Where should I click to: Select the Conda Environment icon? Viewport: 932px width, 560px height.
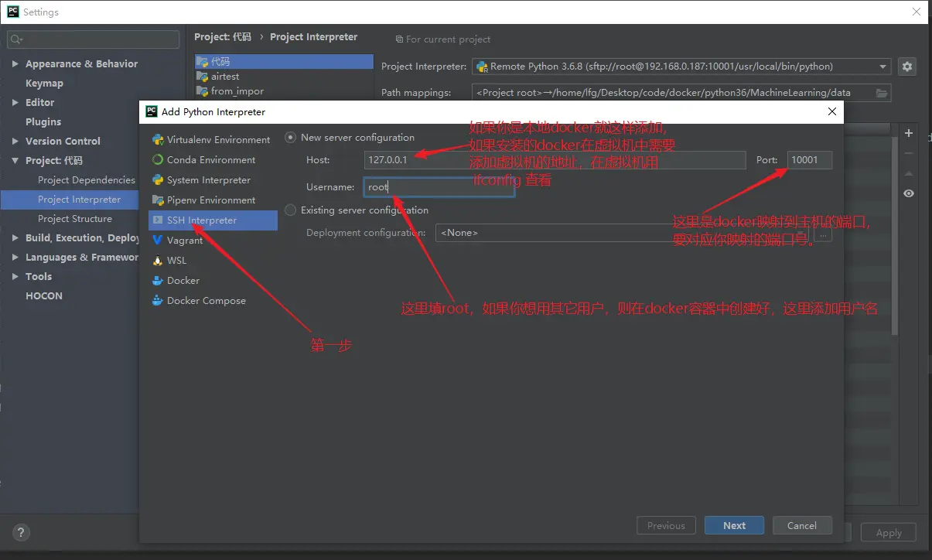tap(158, 160)
